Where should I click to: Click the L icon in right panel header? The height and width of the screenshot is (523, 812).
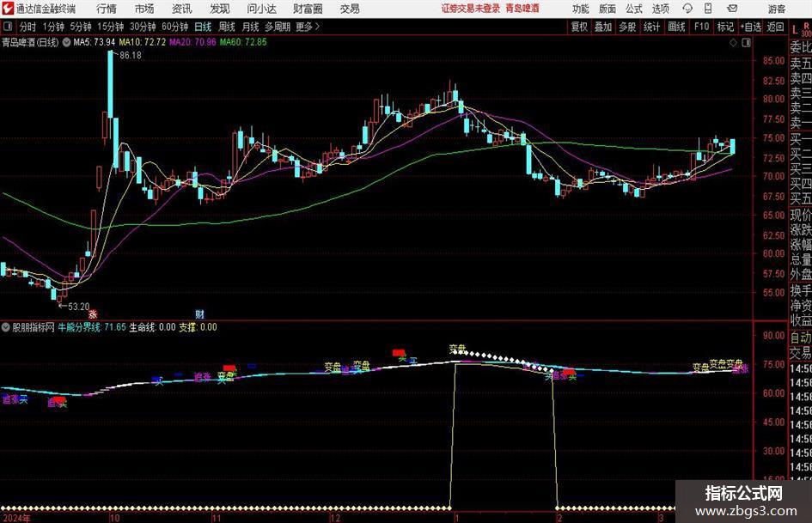(795, 31)
